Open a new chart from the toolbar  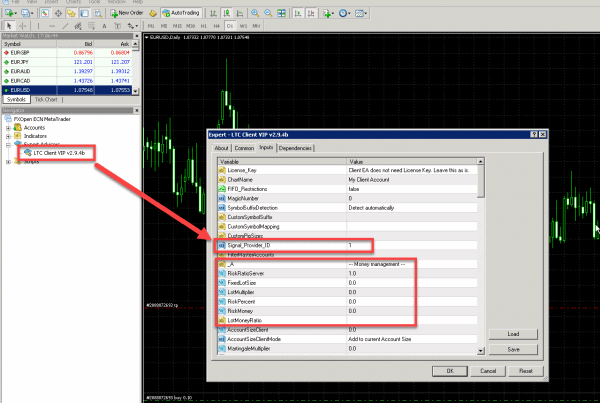coord(10,13)
